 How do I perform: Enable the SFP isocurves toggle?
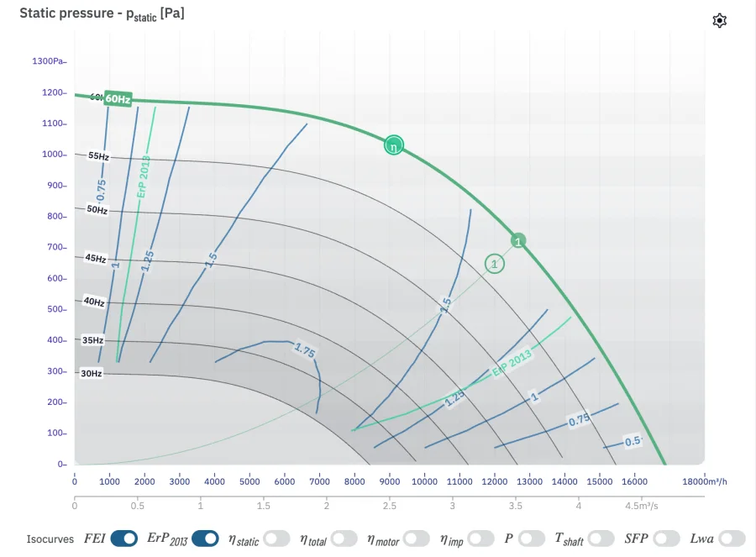pyautogui.click(x=666, y=539)
